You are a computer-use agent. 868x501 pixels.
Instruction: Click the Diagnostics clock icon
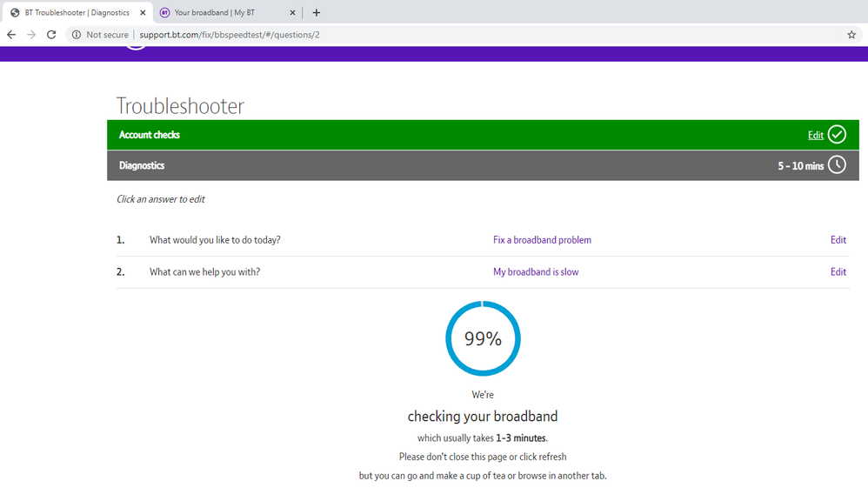(x=837, y=165)
